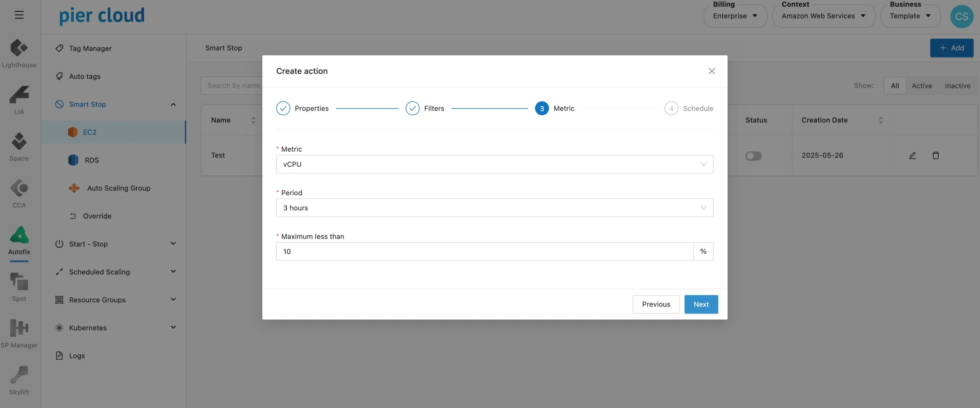
Task: Switch to the Inactive filter tab
Action: click(x=957, y=86)
